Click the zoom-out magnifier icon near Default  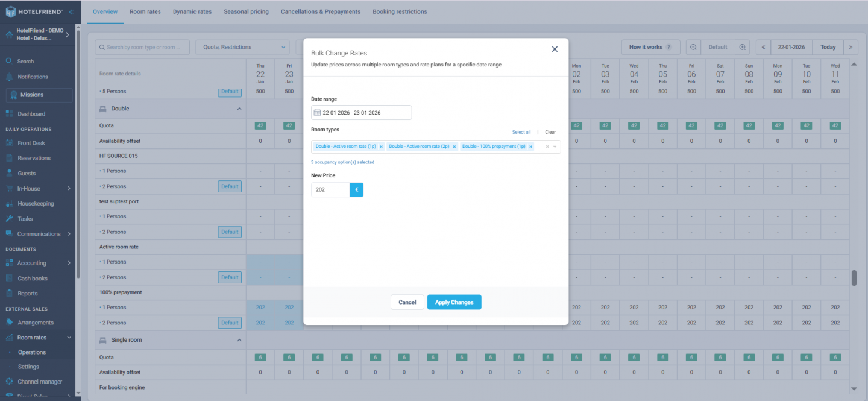(x=692, y=47)
